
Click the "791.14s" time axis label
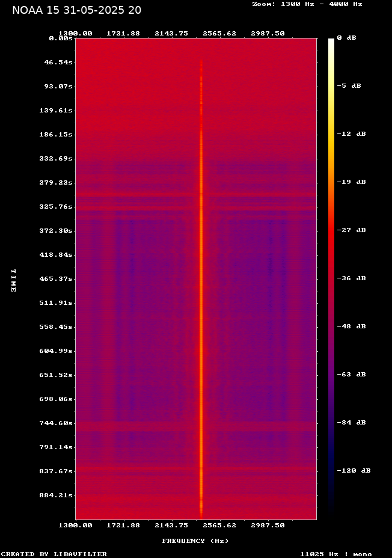[56, 447]
